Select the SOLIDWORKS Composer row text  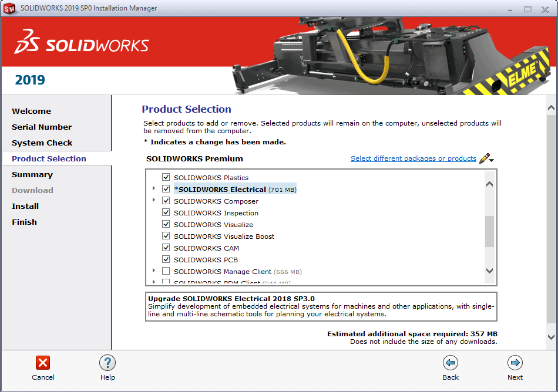click(x=216, y=201)
